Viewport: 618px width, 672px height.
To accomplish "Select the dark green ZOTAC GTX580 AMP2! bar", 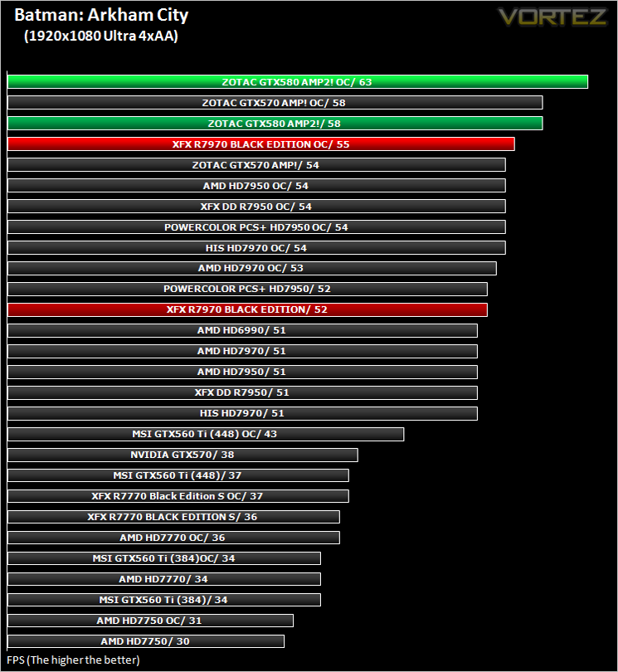I will pos(275,124).
